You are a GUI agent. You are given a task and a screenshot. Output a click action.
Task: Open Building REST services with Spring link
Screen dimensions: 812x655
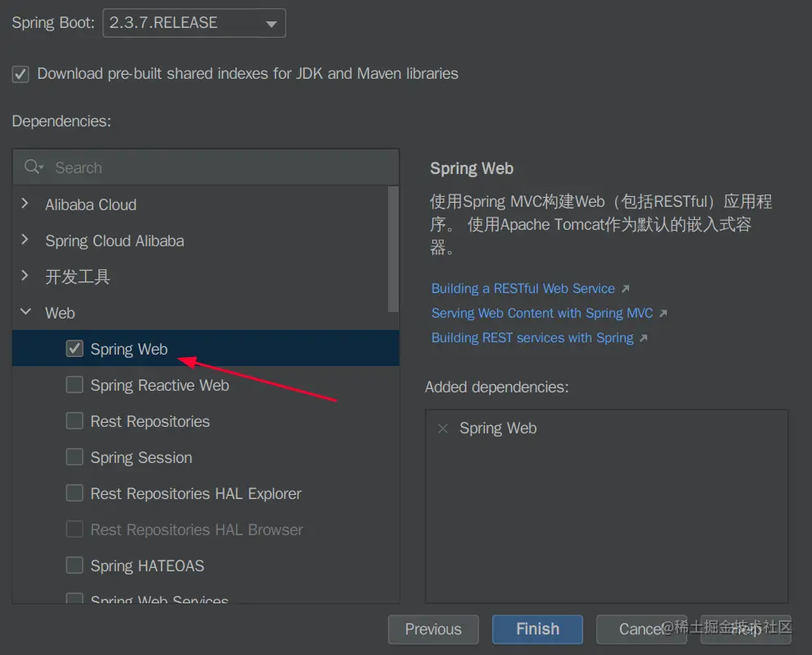tap(532, 338)
